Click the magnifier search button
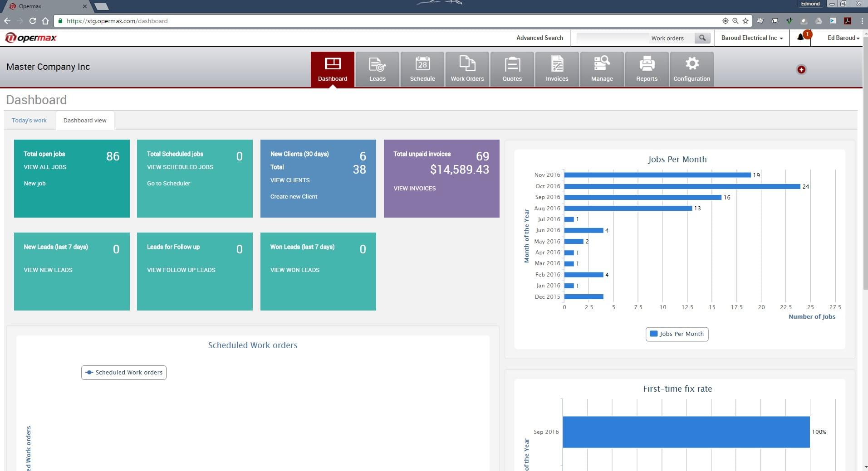 click(702, 38)
